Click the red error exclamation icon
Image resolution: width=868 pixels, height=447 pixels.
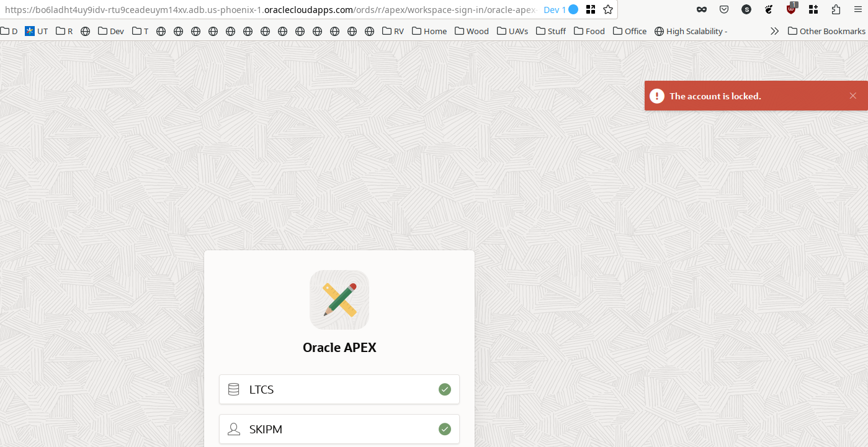click(657, 96)
